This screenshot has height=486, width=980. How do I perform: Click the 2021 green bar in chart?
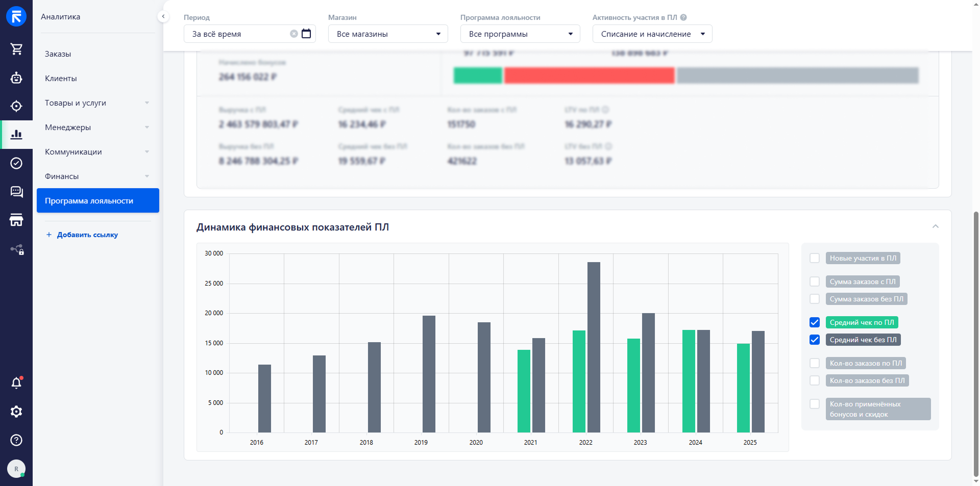point(524,391)
